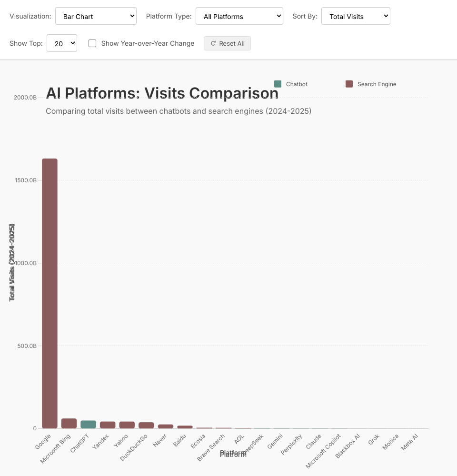Toggle the Chatbot legend label
The width and height of the screenshot is (457, 476).
(297, 84)
